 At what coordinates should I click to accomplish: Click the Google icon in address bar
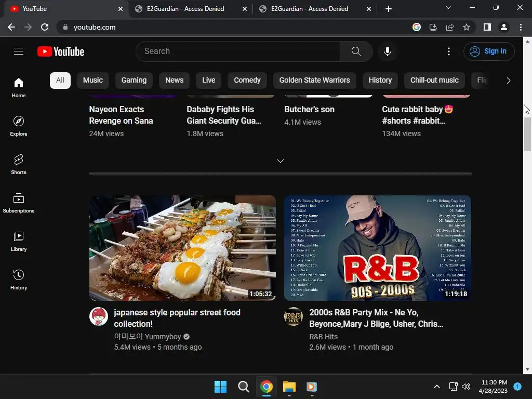pos(416,27)
